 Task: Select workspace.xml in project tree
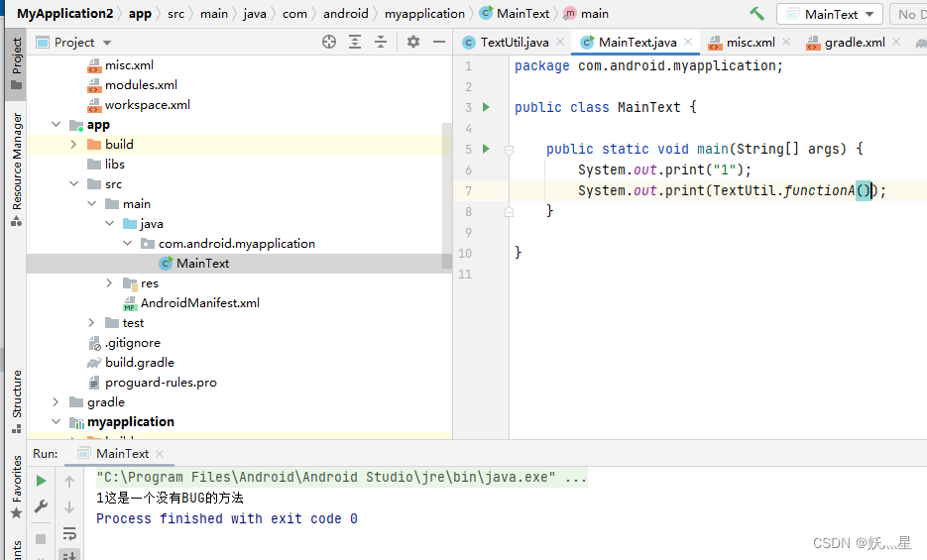pos(147,104)
